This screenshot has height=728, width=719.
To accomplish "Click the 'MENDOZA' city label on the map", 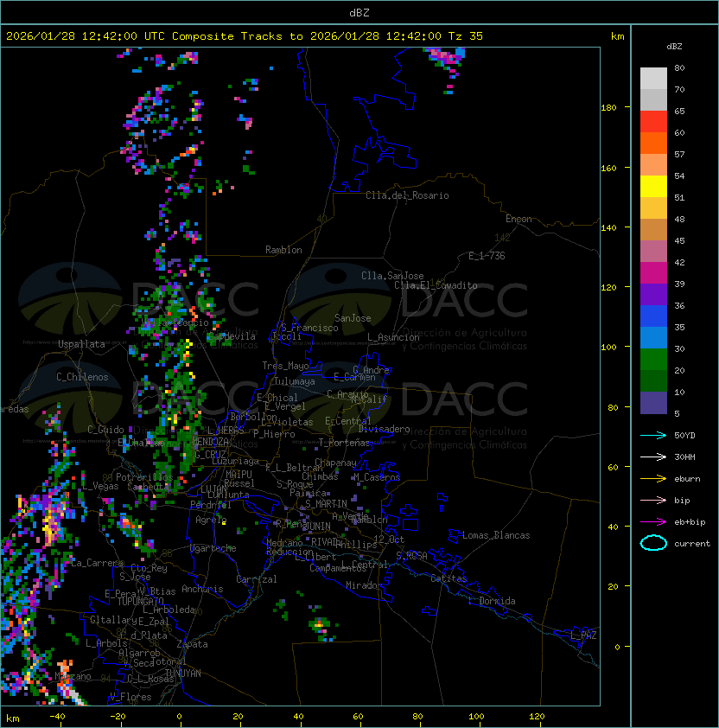I will pyautogui.click(x=210, y=442).
